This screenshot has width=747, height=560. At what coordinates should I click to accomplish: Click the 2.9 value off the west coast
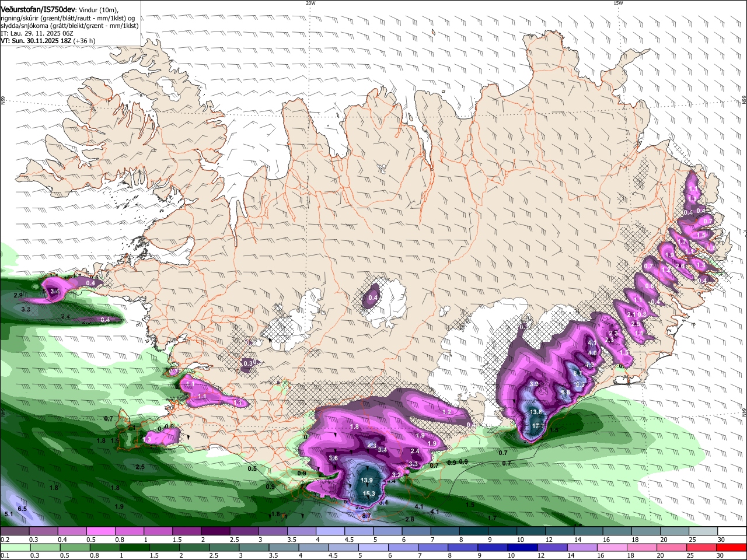18,295
